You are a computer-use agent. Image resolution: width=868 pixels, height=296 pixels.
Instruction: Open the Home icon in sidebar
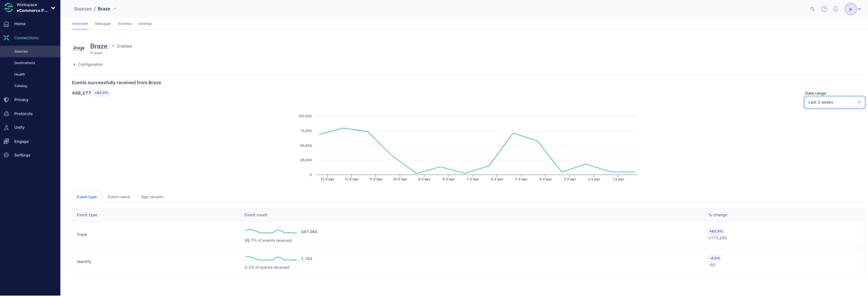coord(6,24)
